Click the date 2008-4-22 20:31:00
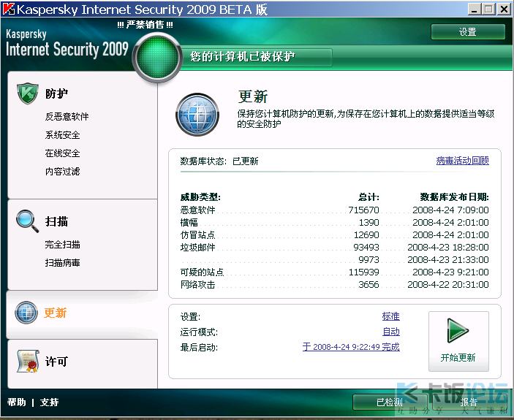The width and height of the screenshot is (514, 420). click(448, 284)
